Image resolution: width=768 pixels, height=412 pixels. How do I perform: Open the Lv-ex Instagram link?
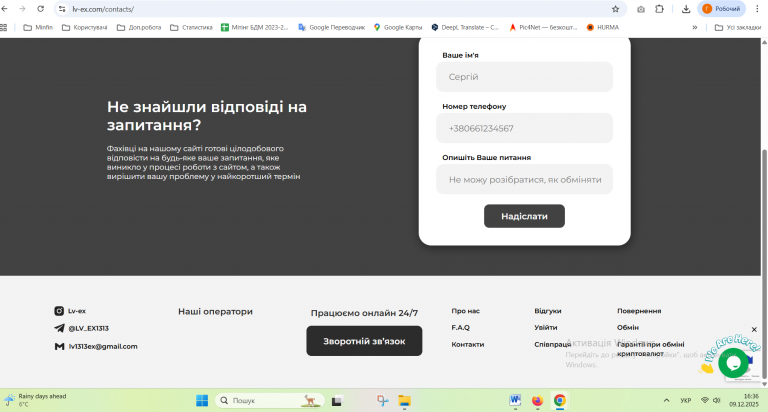click(70, 311)
